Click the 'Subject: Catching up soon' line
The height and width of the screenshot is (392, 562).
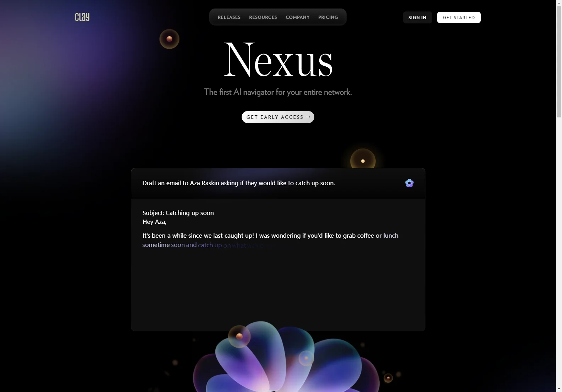[x=178, y=213]
